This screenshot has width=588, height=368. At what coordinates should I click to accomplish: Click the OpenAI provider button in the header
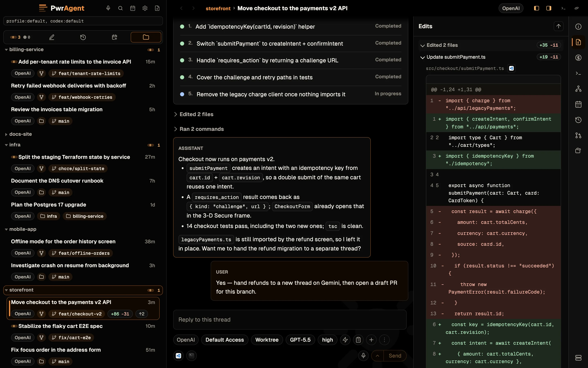coord(511,8)
